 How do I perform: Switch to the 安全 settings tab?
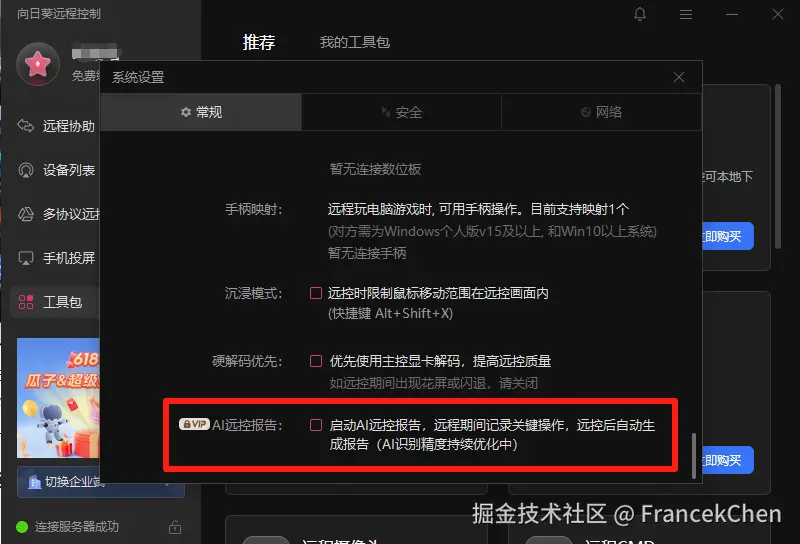pyautogui.click(x=402, y=112)
